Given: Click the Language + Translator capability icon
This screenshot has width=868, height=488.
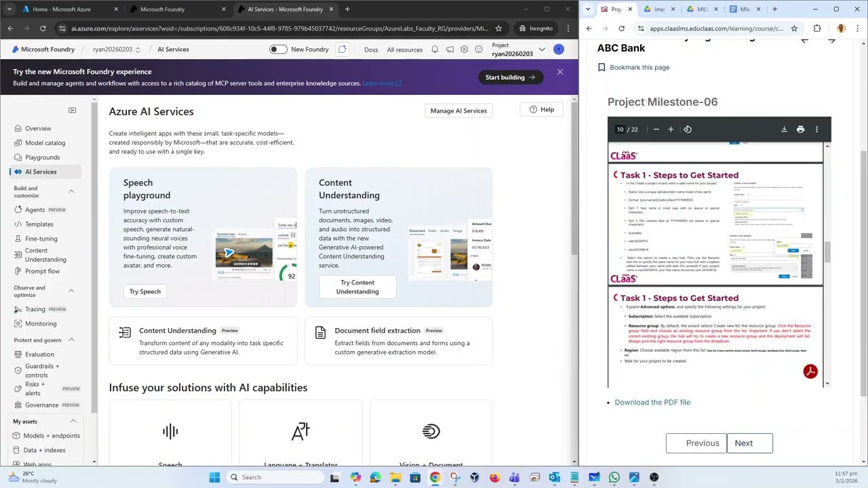Looking at the screenshot, I should [300, 432].
